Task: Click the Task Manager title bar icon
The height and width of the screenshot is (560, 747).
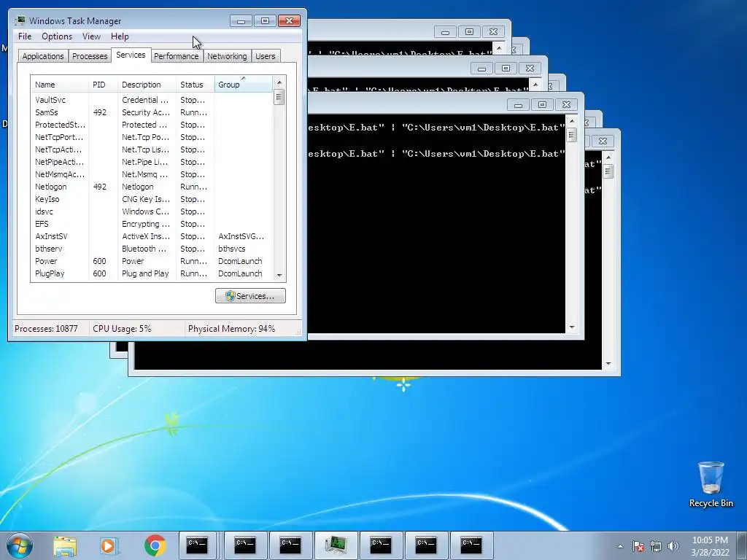Action: coord(20,20)
